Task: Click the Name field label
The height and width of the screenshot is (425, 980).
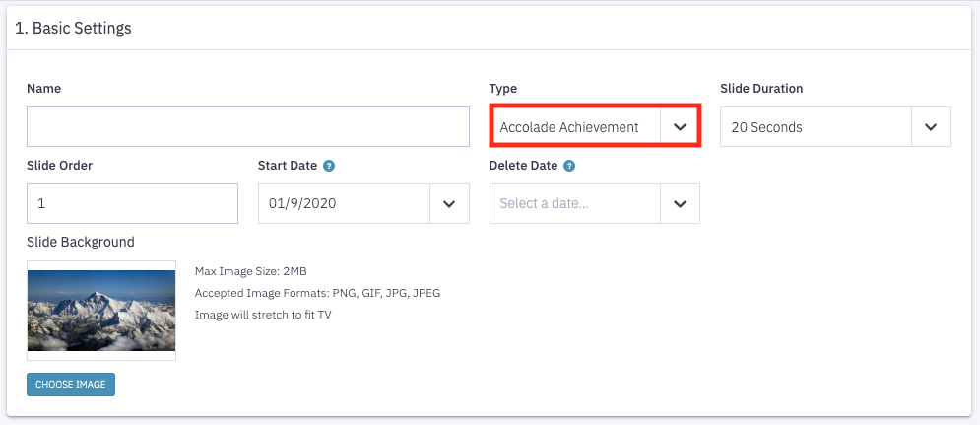Action: (43, 89)
